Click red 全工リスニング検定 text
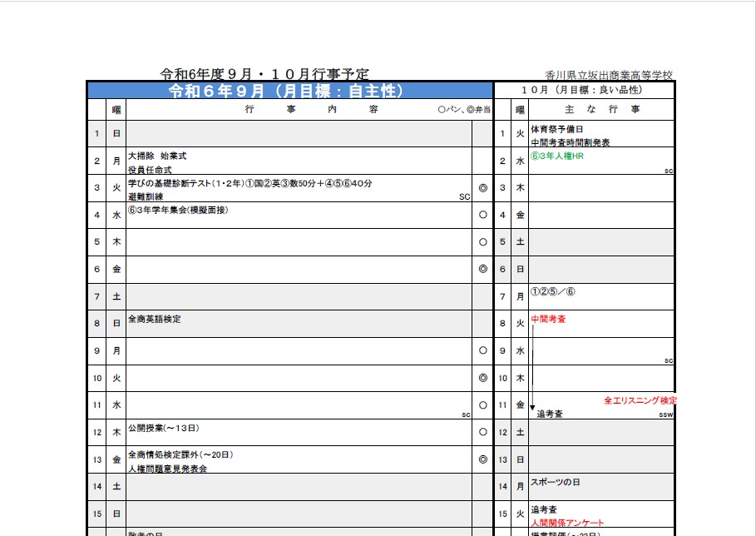Image resolution: width=756 pixels, height=536 pixels. coord(640,400)
